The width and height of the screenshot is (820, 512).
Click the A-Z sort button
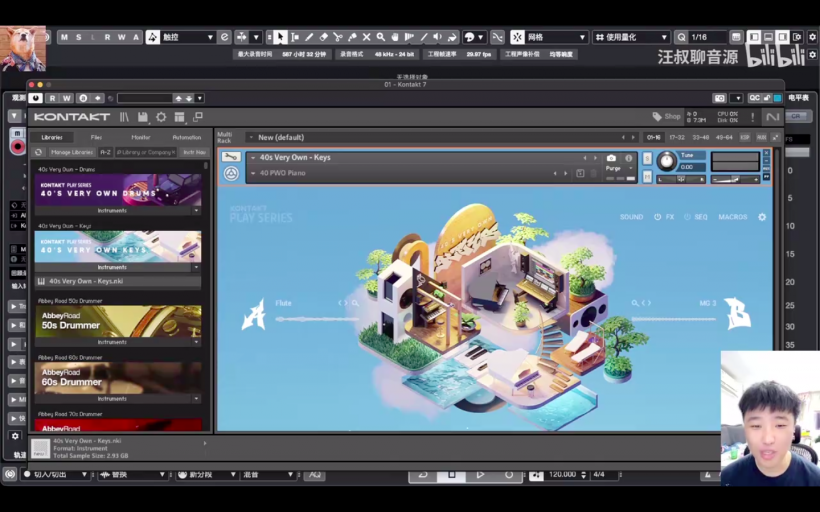tap(105, 152)
